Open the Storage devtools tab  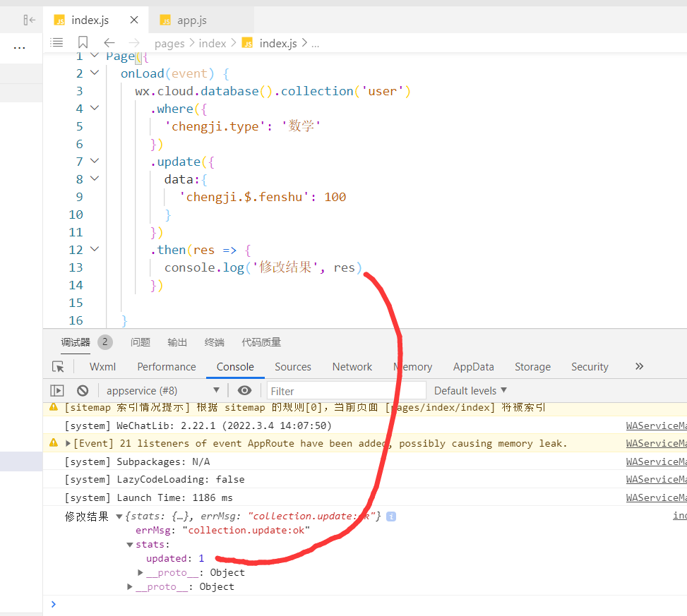(532, 367)
